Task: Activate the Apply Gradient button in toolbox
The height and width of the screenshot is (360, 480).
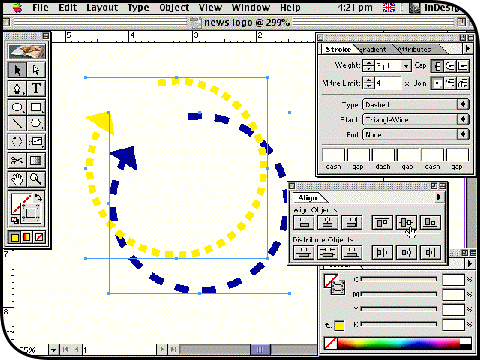Action: (x=27, y=237)
